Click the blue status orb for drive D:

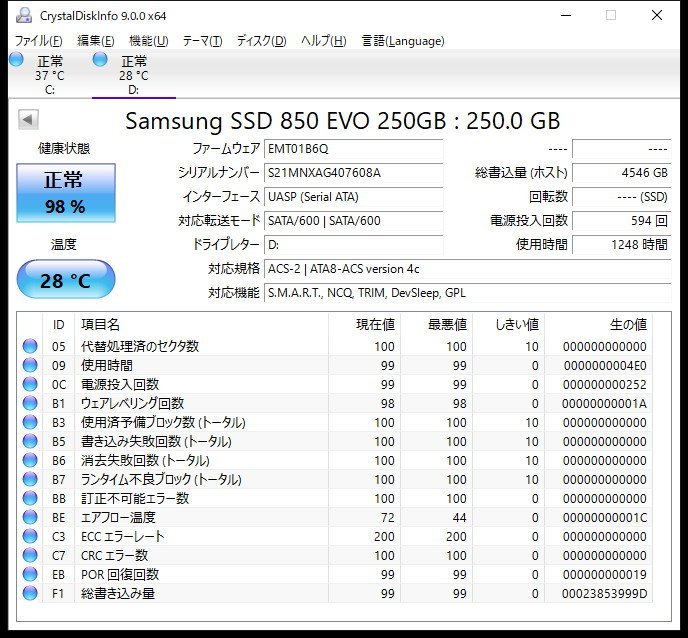click(100, 59)
